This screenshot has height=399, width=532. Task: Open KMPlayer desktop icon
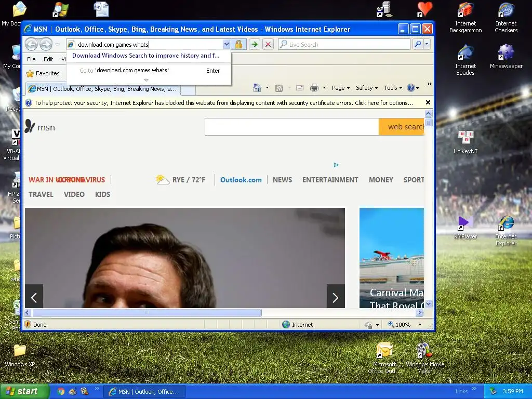(465, 228)
